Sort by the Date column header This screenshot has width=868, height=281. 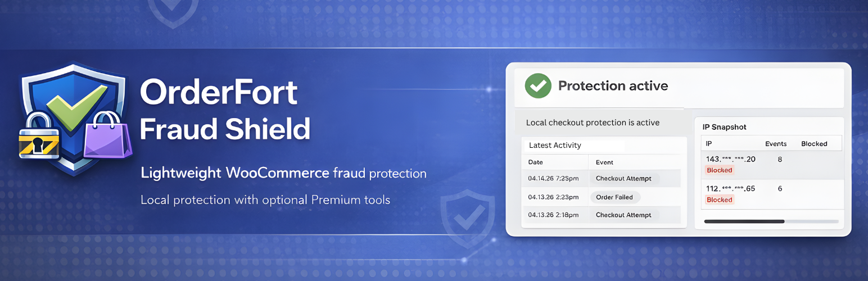(x=536, y=162)
